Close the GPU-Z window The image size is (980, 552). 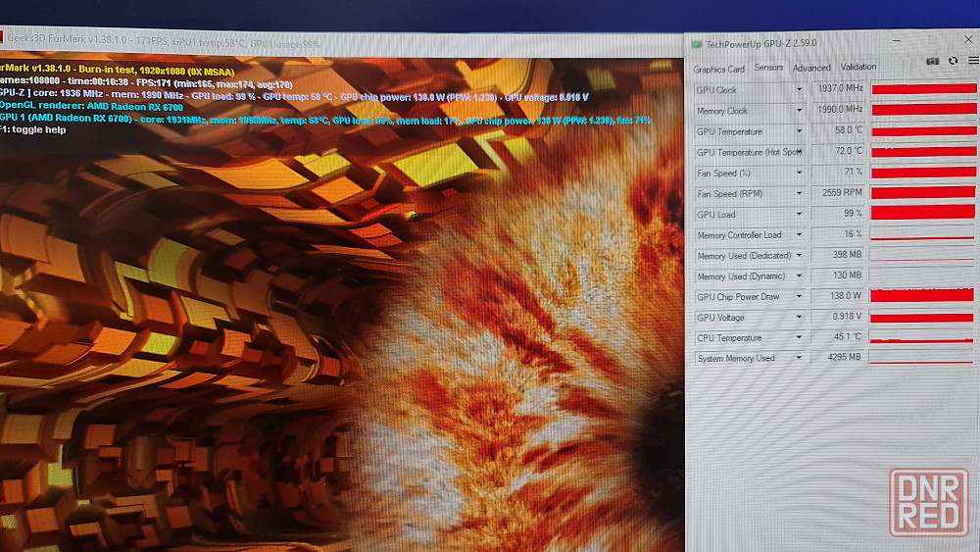968,39
